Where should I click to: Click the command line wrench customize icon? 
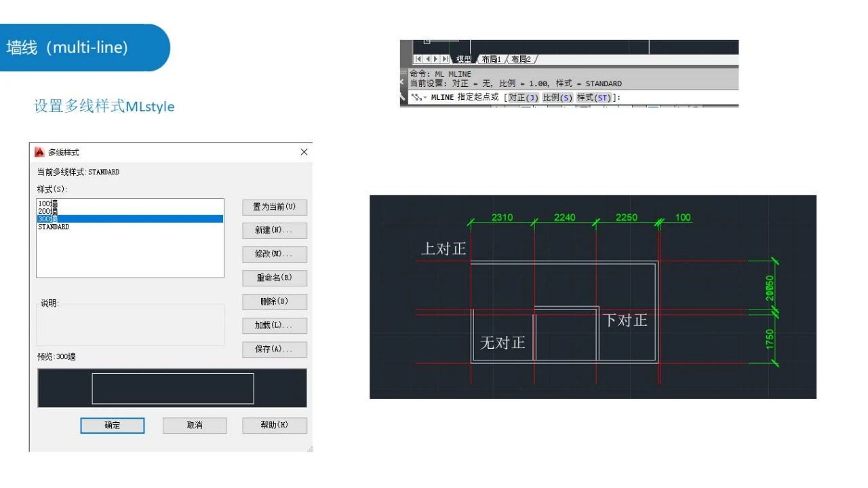[403, 98]
